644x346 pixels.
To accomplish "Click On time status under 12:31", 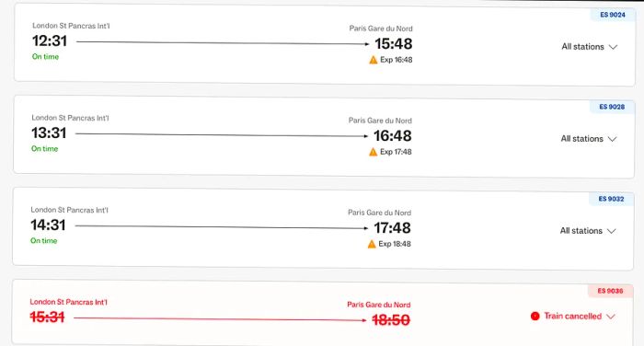I will (x=45, y=57).
